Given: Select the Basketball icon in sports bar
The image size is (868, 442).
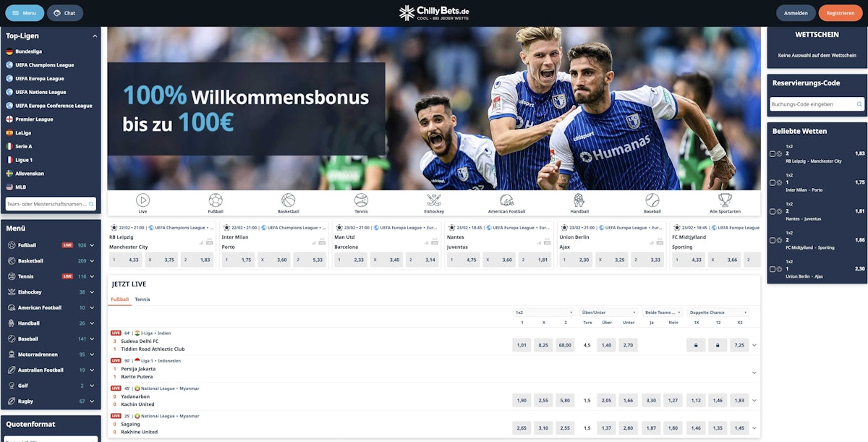Looking at the screenshot, I should pos(288,200).
